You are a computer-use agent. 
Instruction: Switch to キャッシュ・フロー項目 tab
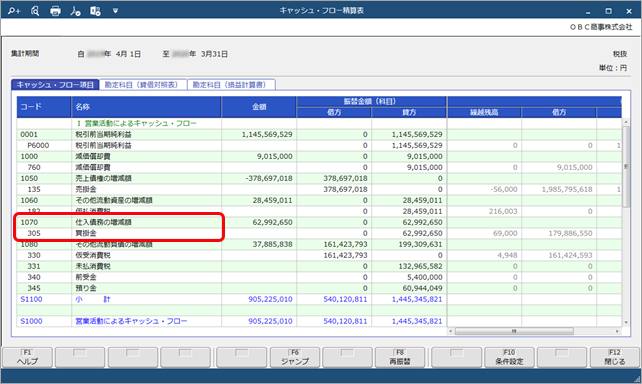pos(55,85)
